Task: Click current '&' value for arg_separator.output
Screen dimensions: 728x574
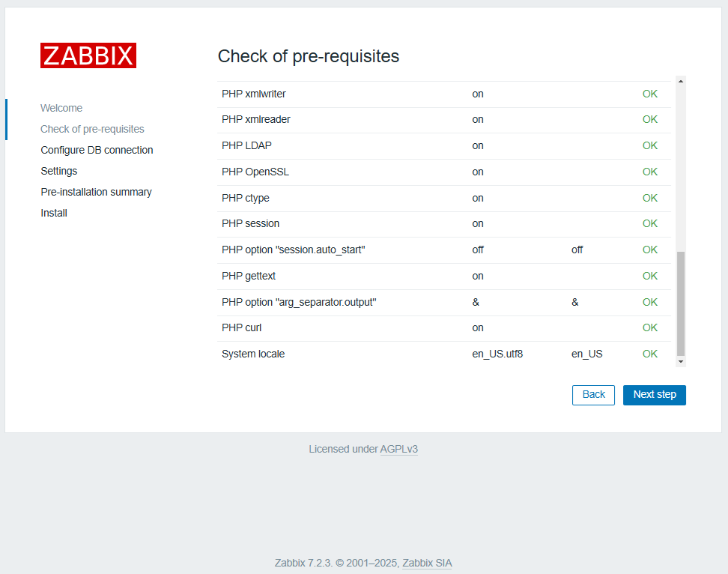Action: pyautogui.click(x=476, y=302)
